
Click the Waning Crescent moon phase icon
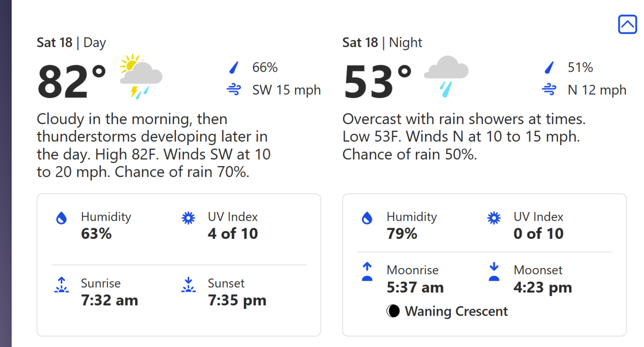[x=393, y=311]
